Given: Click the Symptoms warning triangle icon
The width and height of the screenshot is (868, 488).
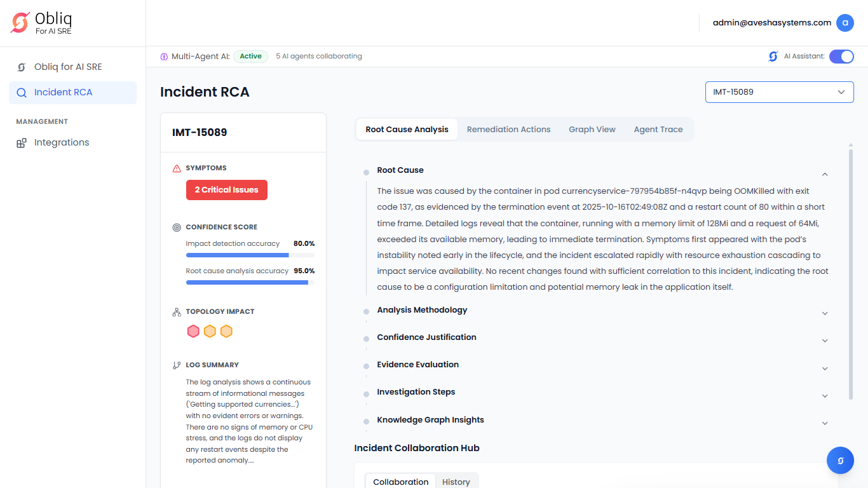Looking at the screenshot, I should coord(177,168).
